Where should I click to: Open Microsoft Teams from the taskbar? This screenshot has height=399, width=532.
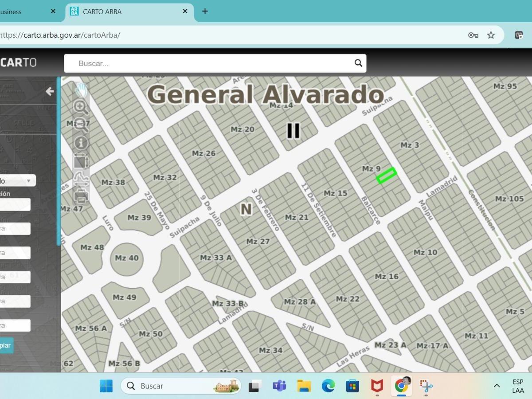(x=279, y=386)
